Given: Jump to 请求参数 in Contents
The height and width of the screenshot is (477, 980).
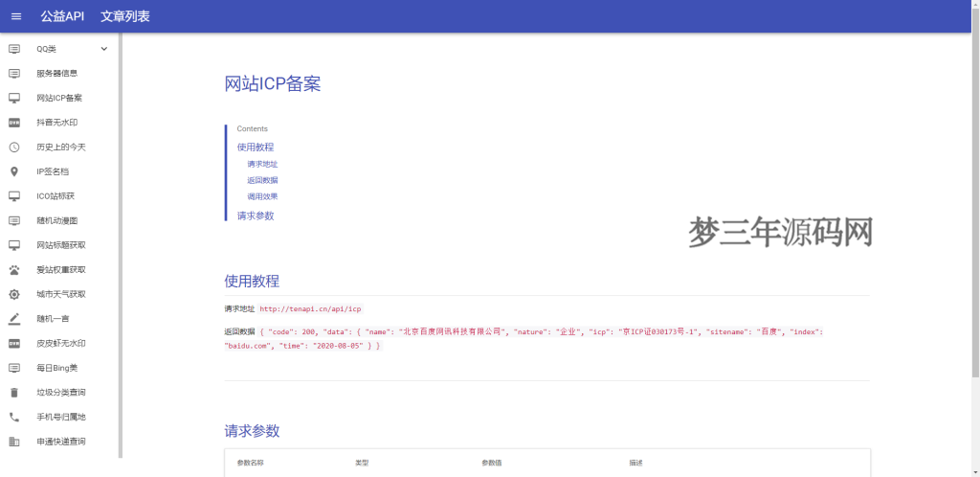Looking at the screenshot, I should click(255, 216).
